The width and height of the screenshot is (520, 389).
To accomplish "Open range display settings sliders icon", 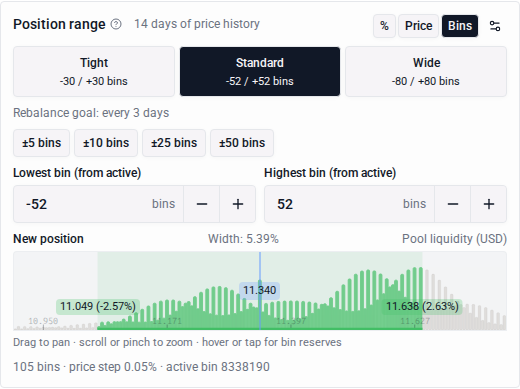I will (x=495, y=26).
